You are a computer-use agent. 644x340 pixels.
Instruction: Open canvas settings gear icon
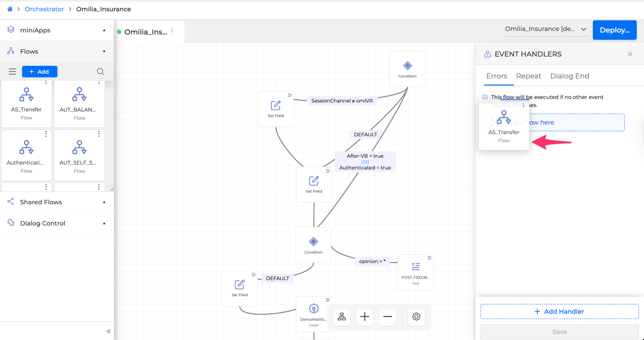tap(416, 317)
